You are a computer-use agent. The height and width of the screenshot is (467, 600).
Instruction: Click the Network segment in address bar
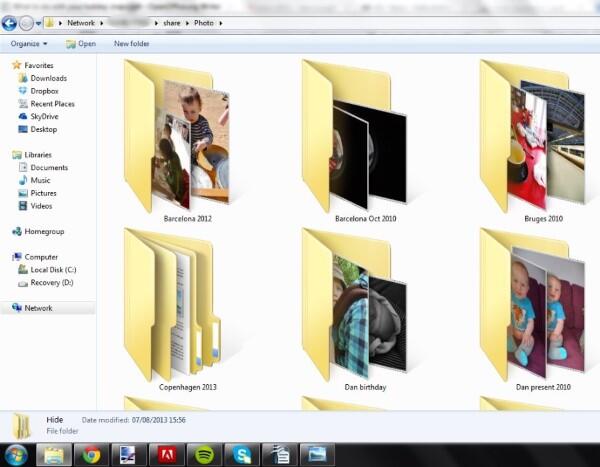81,23
